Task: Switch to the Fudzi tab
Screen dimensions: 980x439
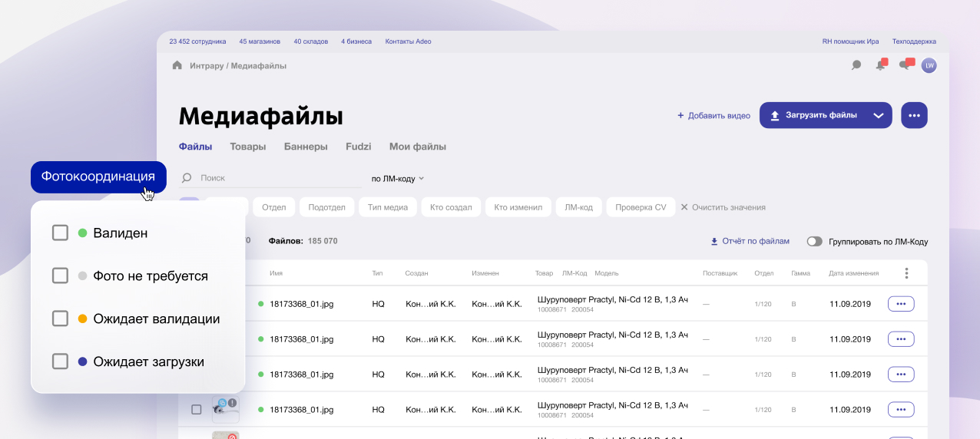Action: point(359,147)
